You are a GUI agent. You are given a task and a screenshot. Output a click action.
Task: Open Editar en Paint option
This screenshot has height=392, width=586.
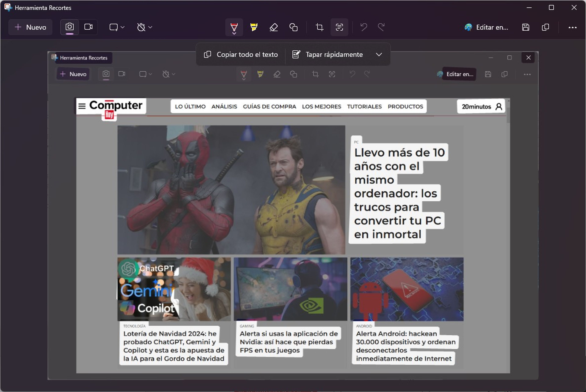[x=486, y=27]
